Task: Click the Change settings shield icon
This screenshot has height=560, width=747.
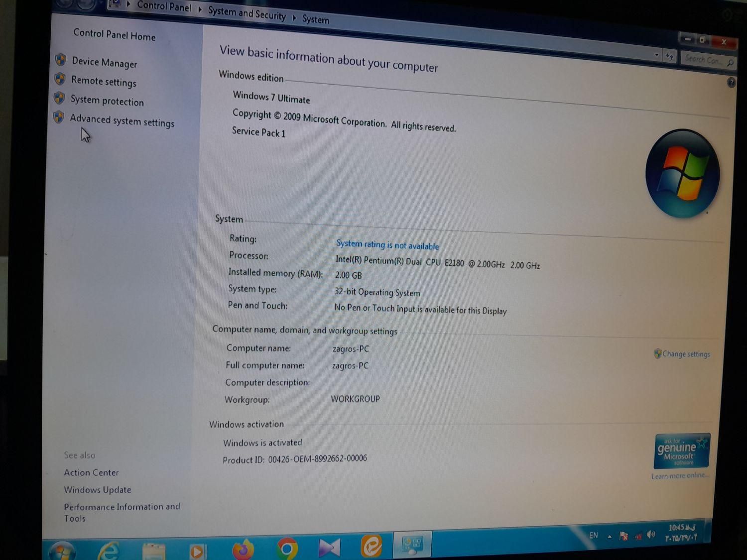Action: pos(657,353)
